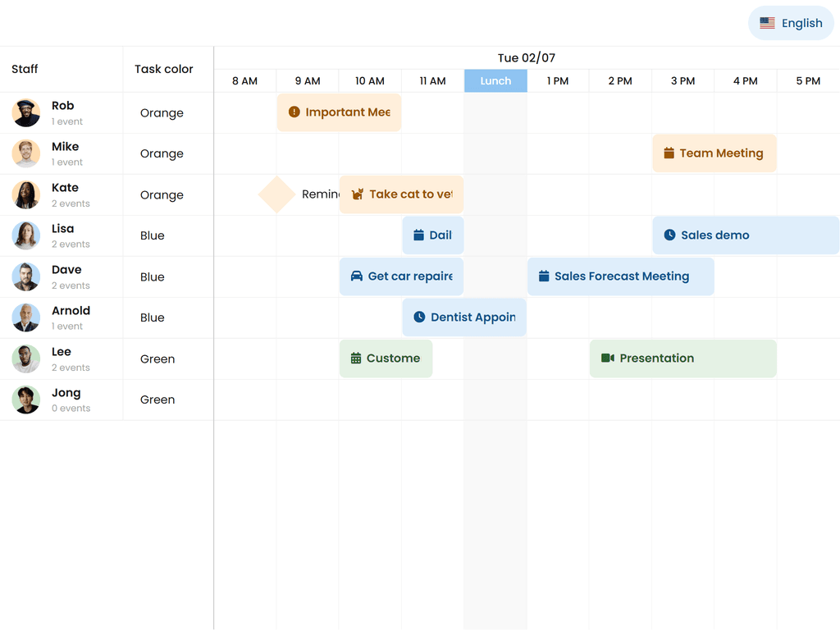Click the video camera icon on Presentation

(x=608, y=358)
